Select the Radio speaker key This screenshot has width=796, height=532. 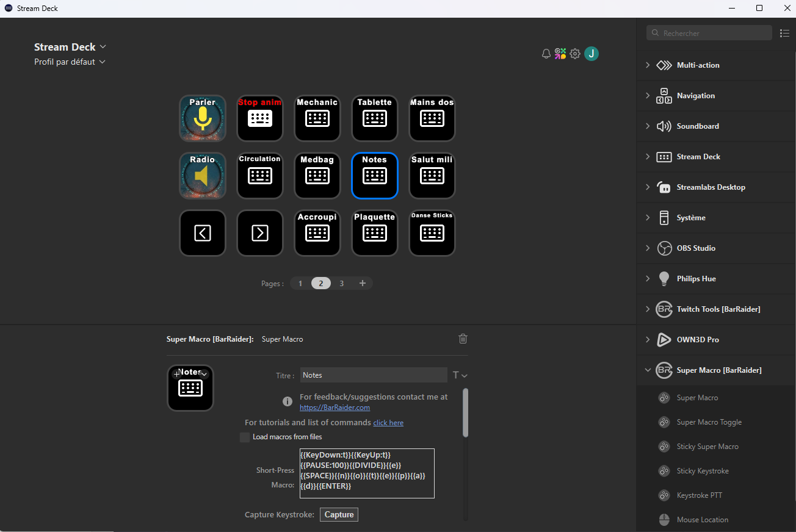(x=203, y=176)
